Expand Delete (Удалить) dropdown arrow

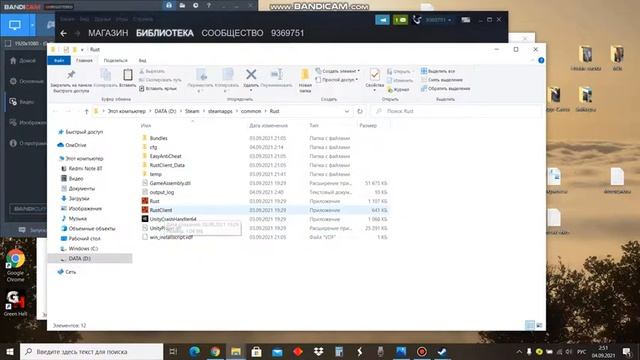251,90
